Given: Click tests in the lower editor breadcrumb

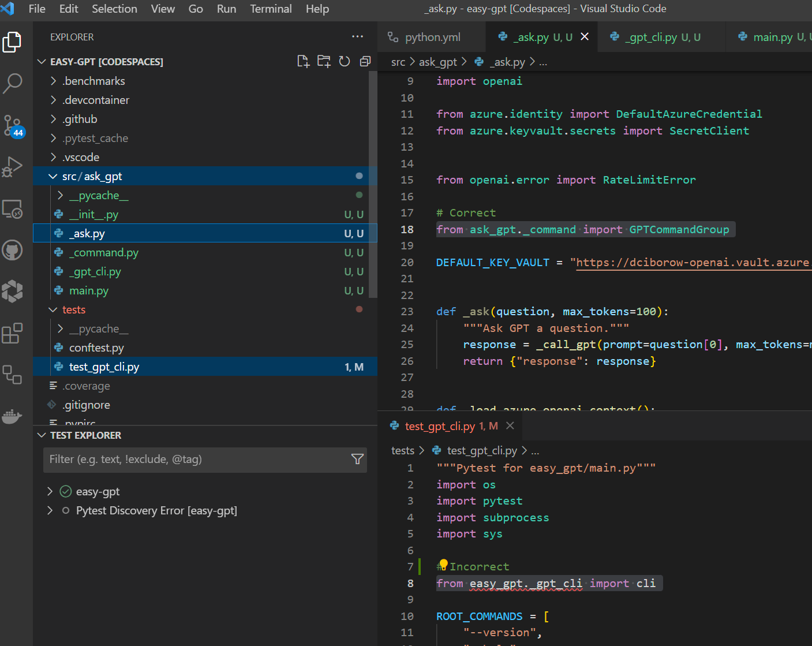Looking at the screenshot, I should 403,450.
